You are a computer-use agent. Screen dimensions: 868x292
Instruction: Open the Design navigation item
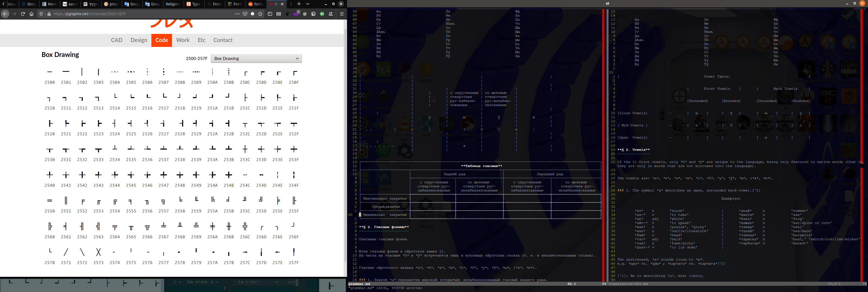point(139,40)
